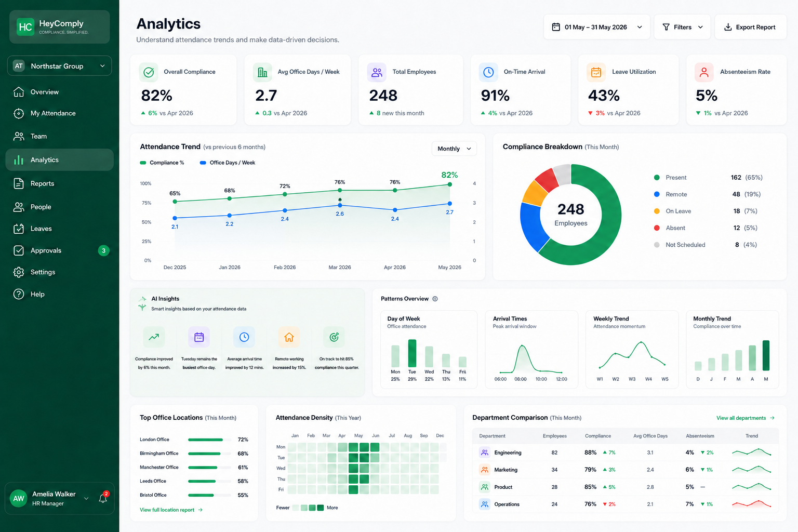Open the Arrival Times pattern card
798x532 pixels.
point(531,349)
